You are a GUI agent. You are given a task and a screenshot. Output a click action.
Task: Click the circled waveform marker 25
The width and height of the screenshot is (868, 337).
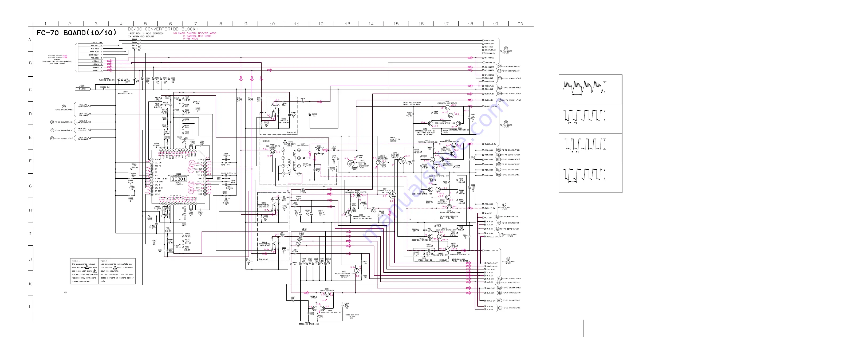coord(191,184)
